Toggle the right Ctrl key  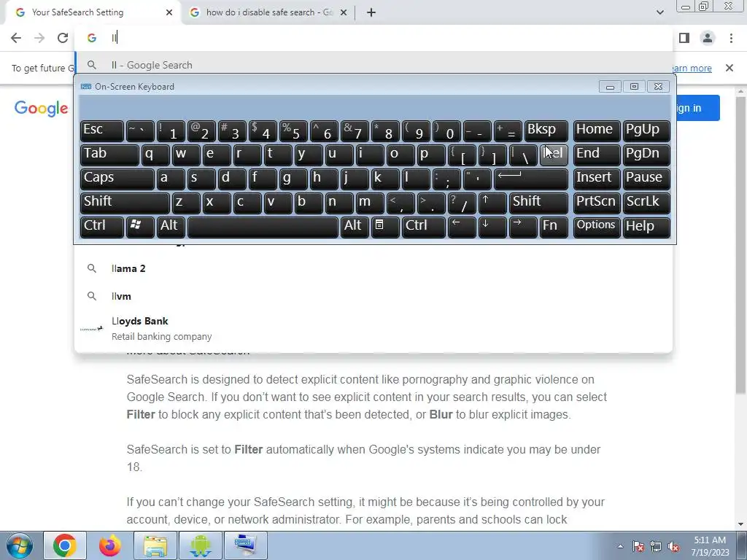point(424,227)
